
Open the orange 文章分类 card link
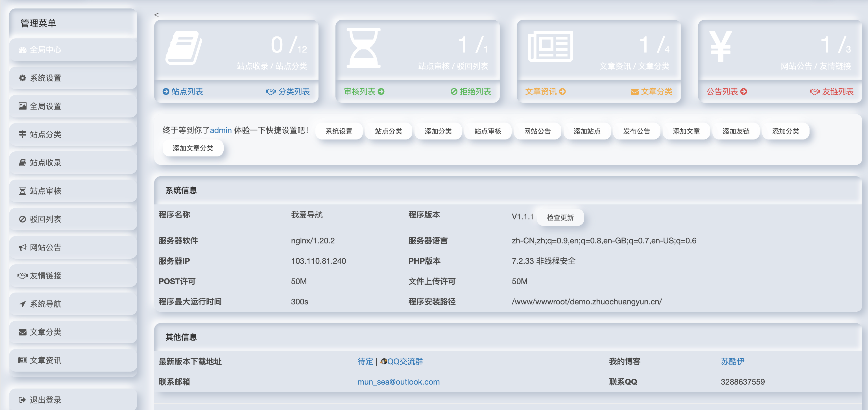pyautogui.click(x=651, y=92)
